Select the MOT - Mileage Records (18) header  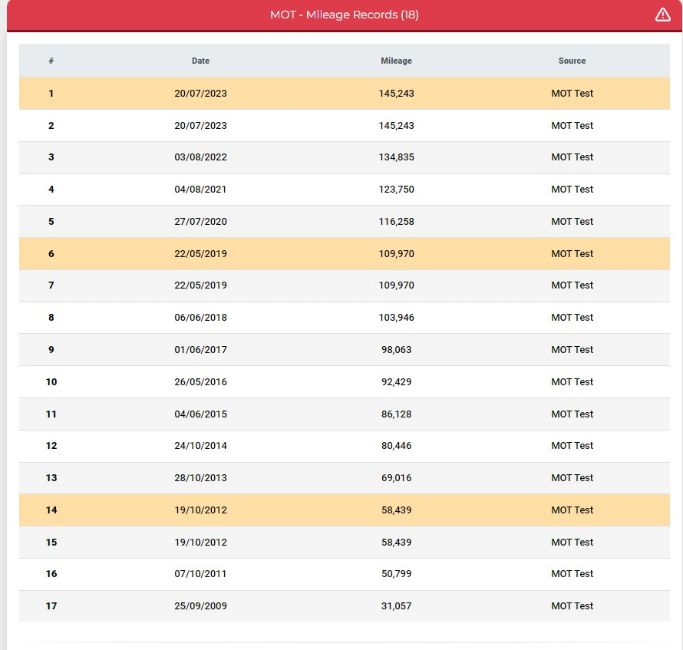344,15
